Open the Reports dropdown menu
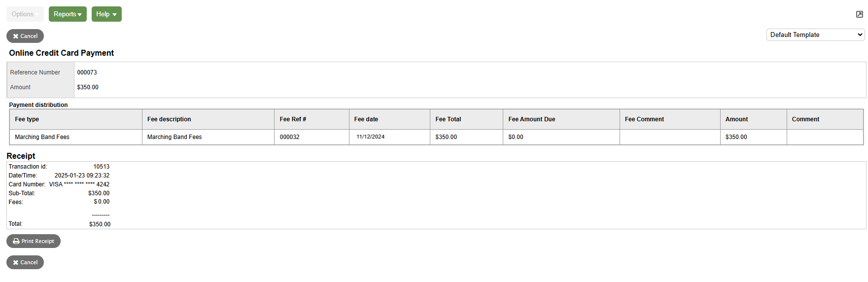Image resolution: width=868 pixels, height=282 pixels. tap(68, 14)
